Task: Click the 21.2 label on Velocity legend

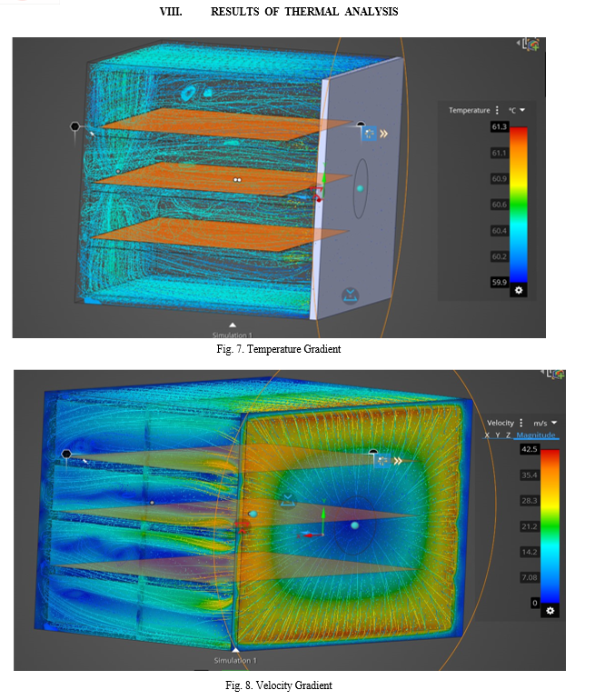Action: pyautogui.click(x=529, y=526)
